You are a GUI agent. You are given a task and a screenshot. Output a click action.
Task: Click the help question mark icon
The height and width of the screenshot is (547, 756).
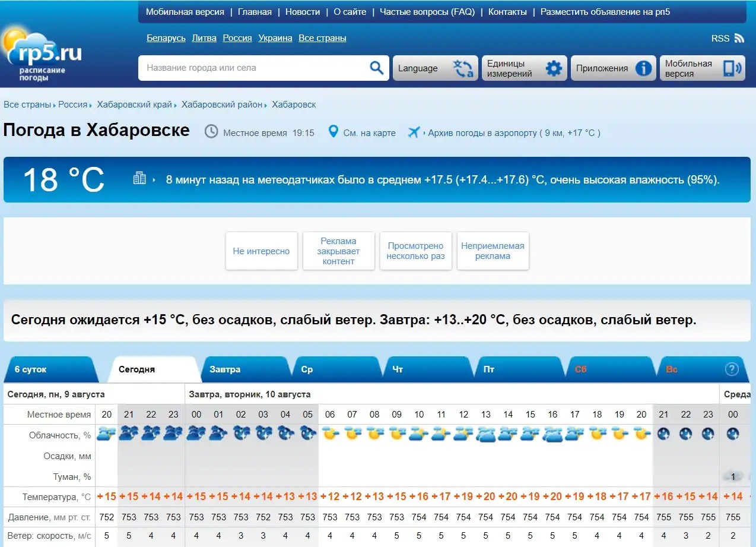pyautogui.click(x=732, y=369)
